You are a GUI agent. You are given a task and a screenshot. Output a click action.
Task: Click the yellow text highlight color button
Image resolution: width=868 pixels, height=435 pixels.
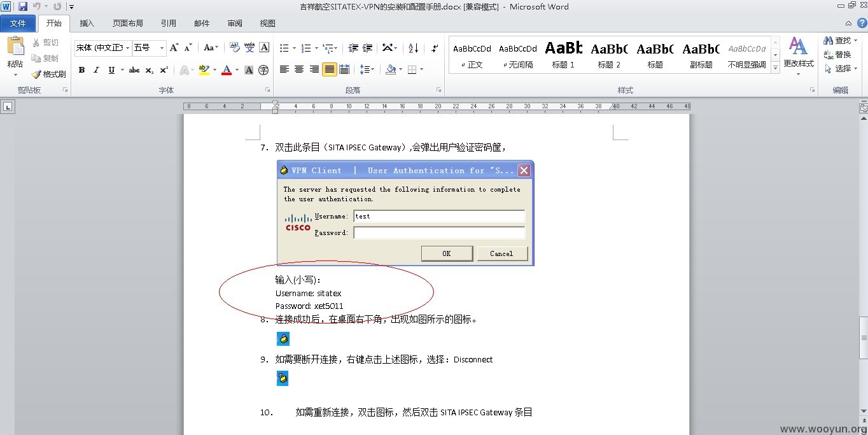(x=204, y=70)
